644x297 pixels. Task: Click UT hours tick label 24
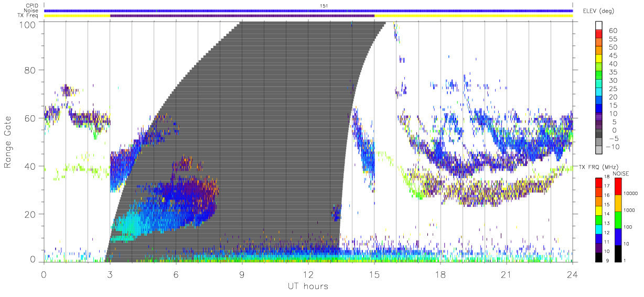[x=572, y=274]
